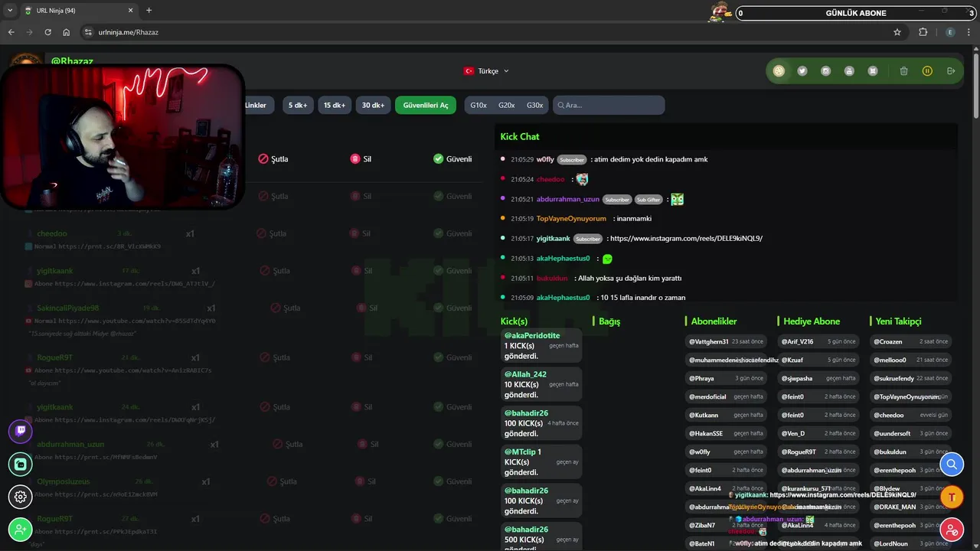The height and width of the screenshot is (551, 980).
Task: Click the blue search floating button
Action: click(x=952, y=464)
